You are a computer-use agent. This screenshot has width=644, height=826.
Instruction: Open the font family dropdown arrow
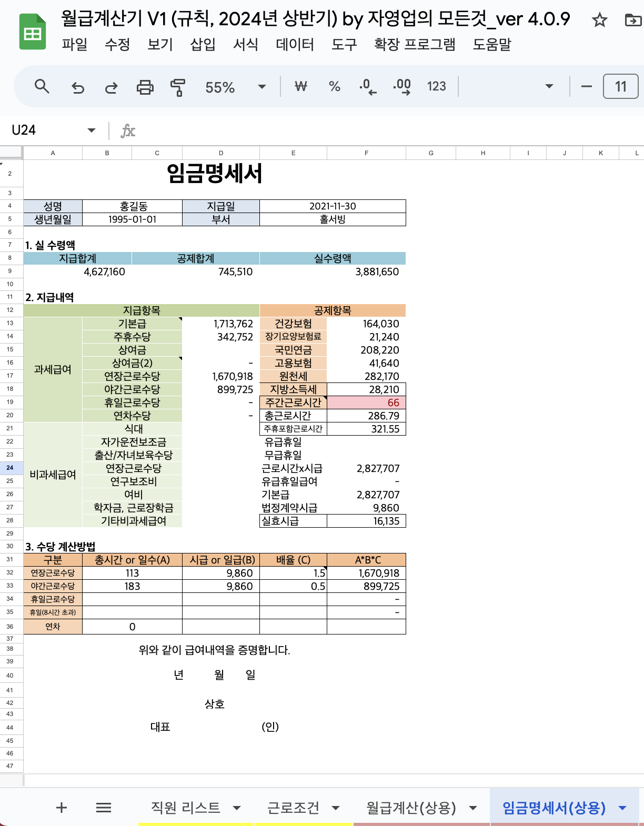tap(549, 86)
